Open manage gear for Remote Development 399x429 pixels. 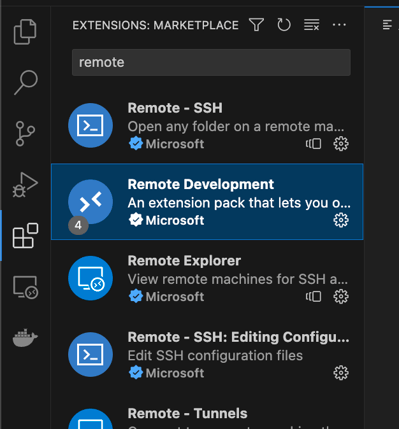click(341, 220)
